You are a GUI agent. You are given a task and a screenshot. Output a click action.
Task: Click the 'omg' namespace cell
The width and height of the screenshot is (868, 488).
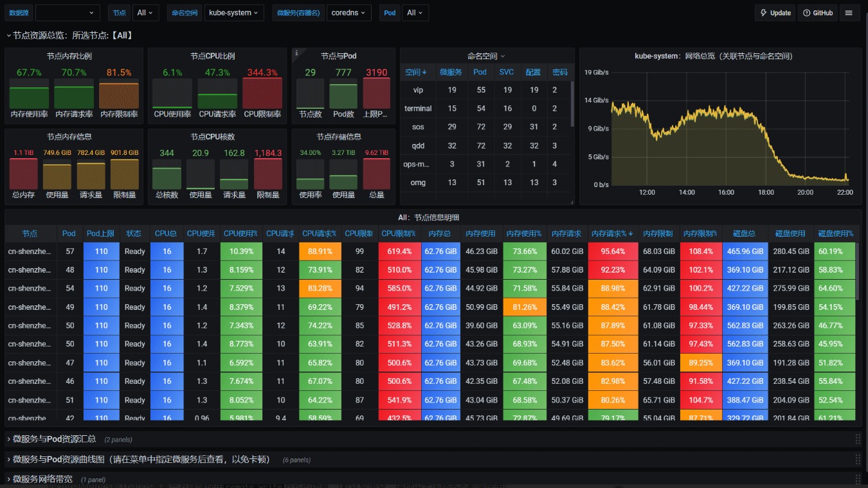click(418, 183)
